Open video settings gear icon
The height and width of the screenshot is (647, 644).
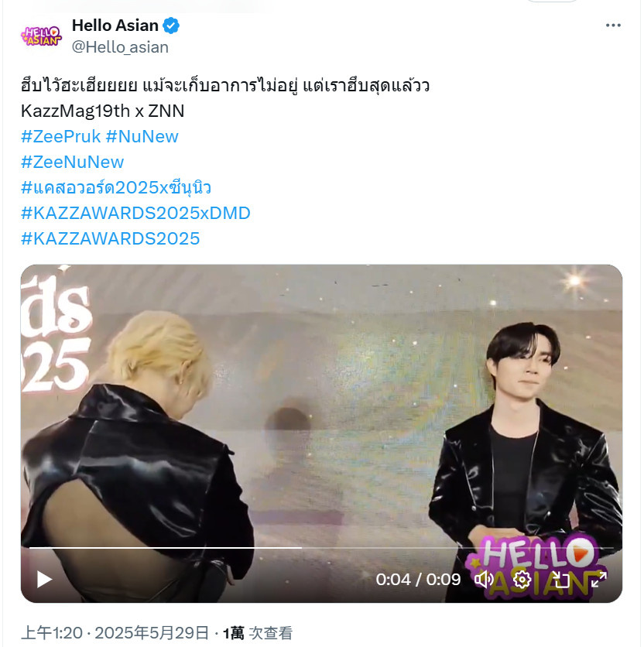coord(522,580)
